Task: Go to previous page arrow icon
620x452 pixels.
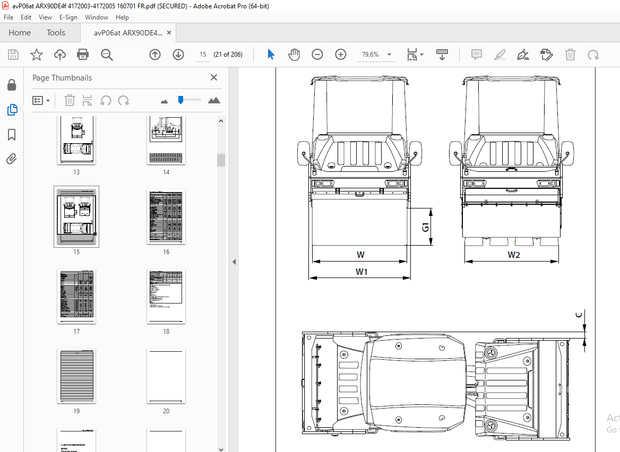Action: point(155,55)
